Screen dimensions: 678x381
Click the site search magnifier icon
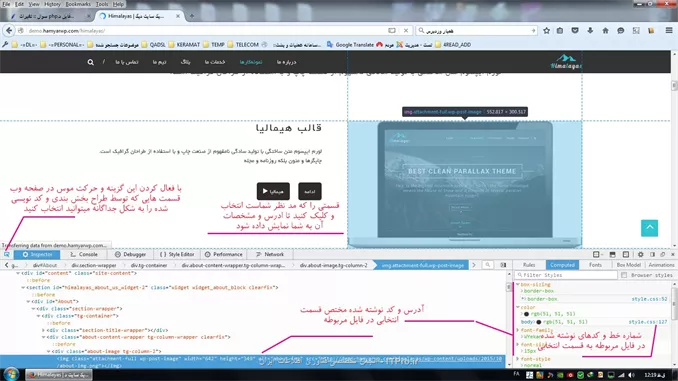pos(90,62)
